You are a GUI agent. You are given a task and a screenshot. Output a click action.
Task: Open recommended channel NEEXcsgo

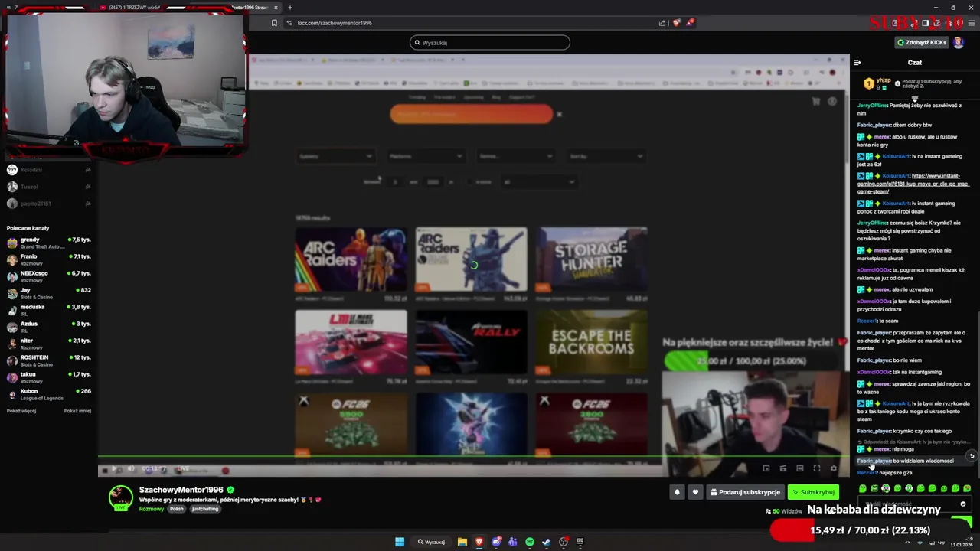point(48,276)
